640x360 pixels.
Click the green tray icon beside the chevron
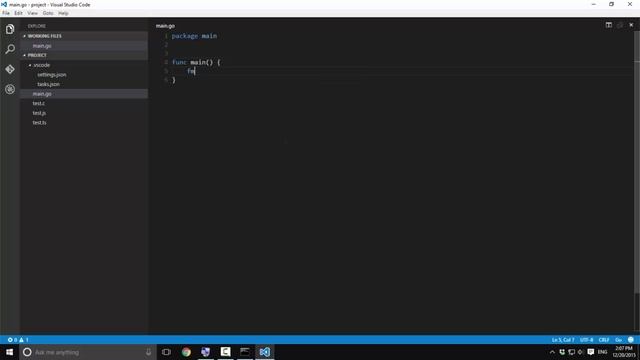click(x=562, y=352)
